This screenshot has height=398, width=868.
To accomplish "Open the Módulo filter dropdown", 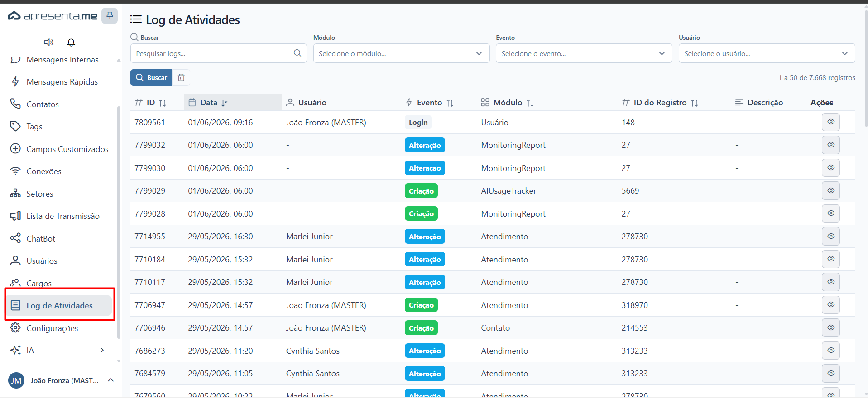I will 401,53.
